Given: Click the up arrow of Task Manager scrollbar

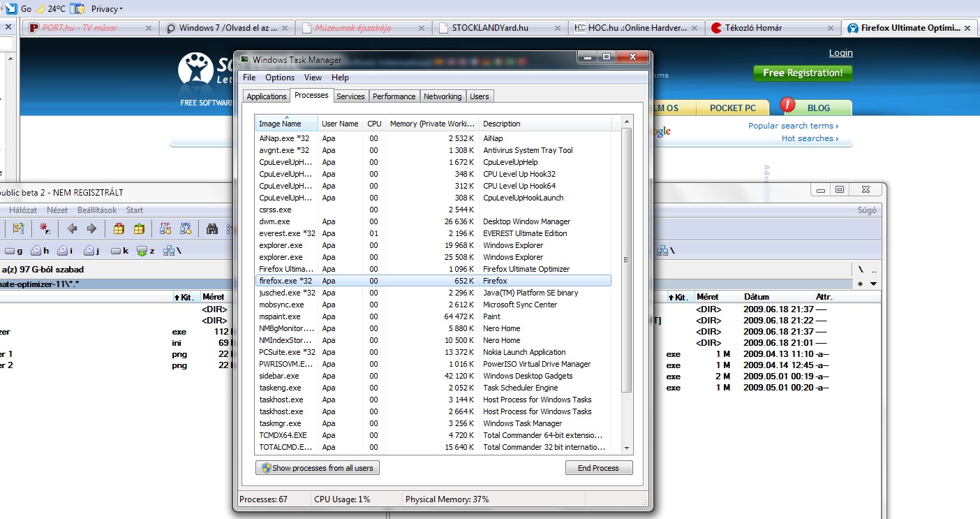Looking at the screenshot, I should tap(626, 122).
